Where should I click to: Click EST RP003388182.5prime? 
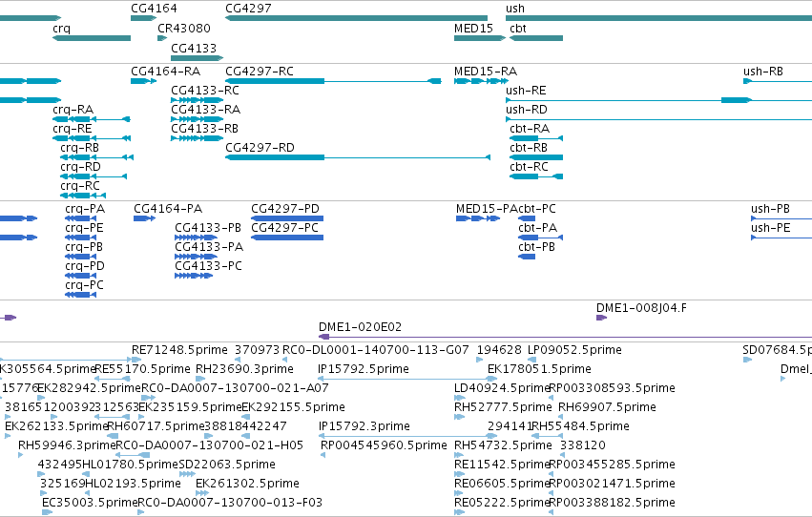551,512
